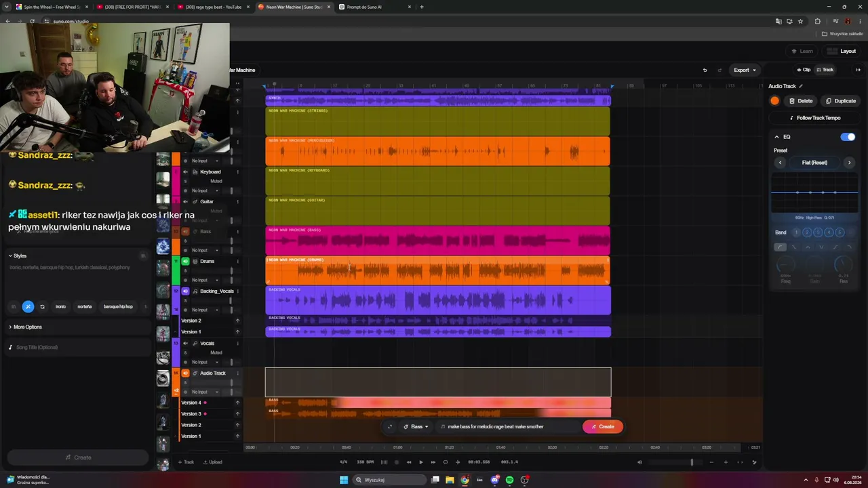868x488 pixels.
Task: Open the Bass instrument dropdown in prompt bar
Action: tap(416, 427)
